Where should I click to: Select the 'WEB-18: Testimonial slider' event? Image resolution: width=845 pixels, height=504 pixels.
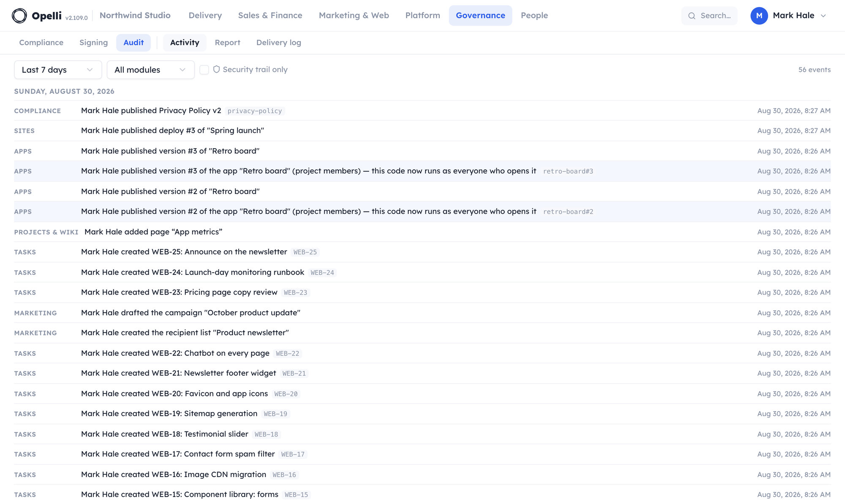click(422, 434)
